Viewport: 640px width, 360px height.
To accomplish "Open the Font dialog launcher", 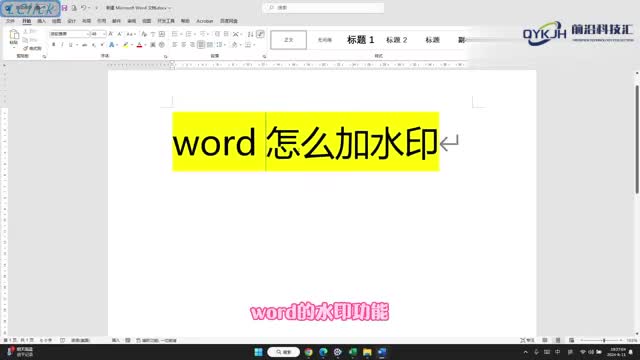I will click(x=166, y=56).
